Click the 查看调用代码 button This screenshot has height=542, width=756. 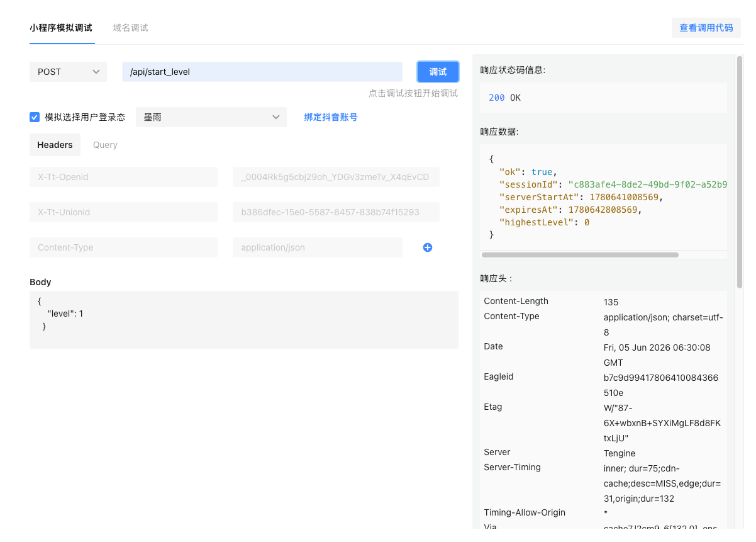(706, 28)
